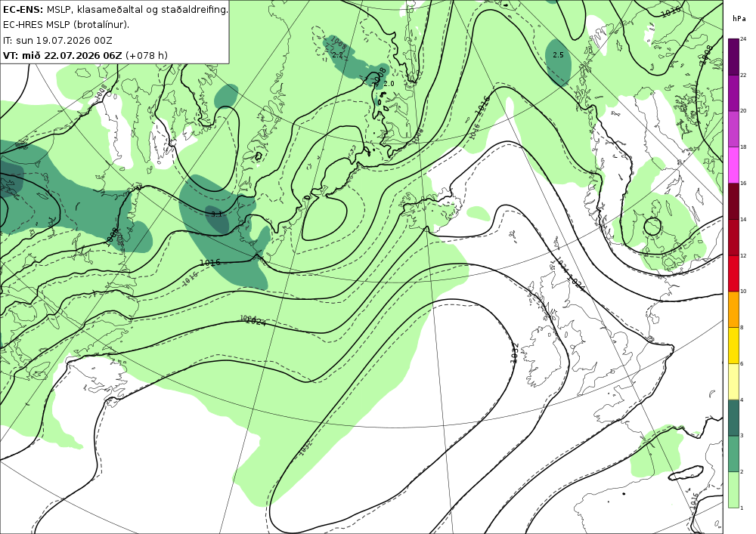Image resolution: width=756 pixels, height=534 pixels.
Task: Click the 'hPa' legend unit label
Action: point(739,18)
